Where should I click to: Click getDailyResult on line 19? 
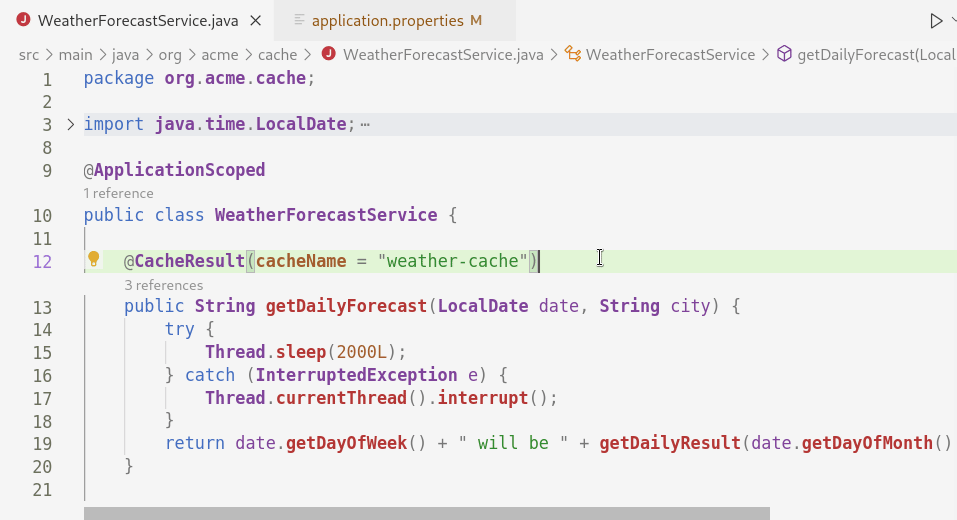[670, 443]
